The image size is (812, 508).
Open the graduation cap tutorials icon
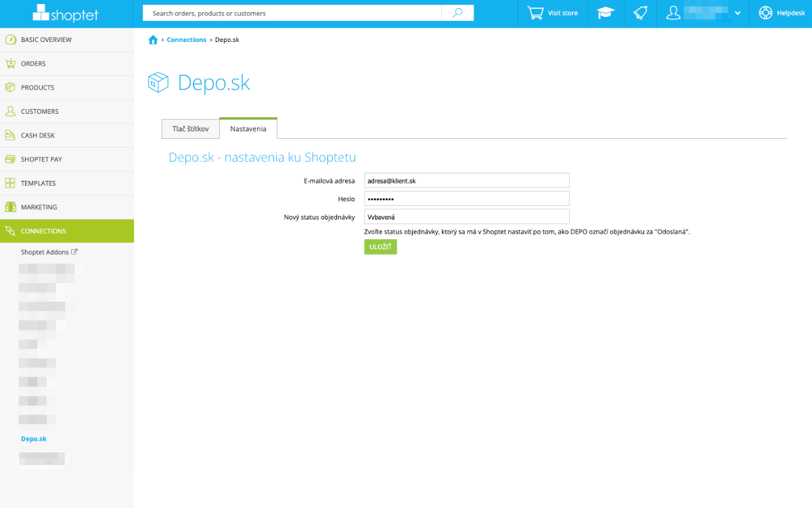(x=605, y=13)
